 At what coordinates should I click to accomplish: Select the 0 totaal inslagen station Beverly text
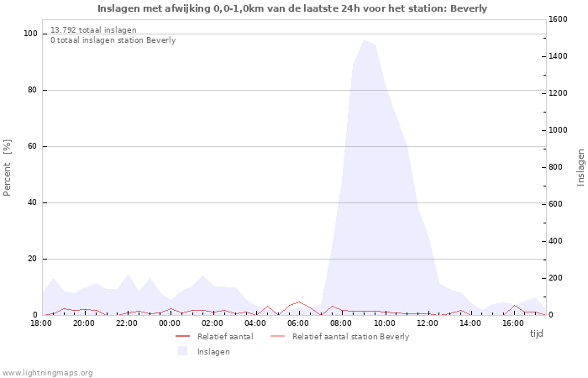tap(113, 39)
